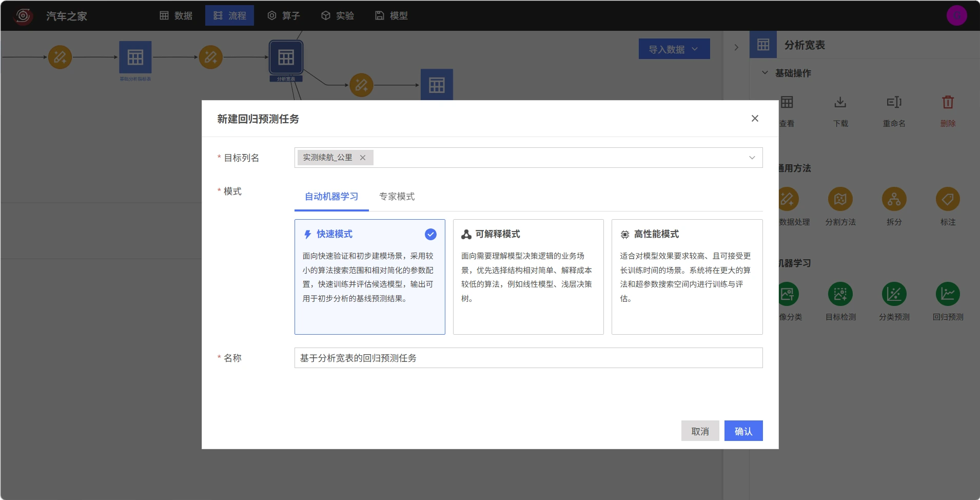Click the 汽车之家 logo icon

tap(23, 15)
